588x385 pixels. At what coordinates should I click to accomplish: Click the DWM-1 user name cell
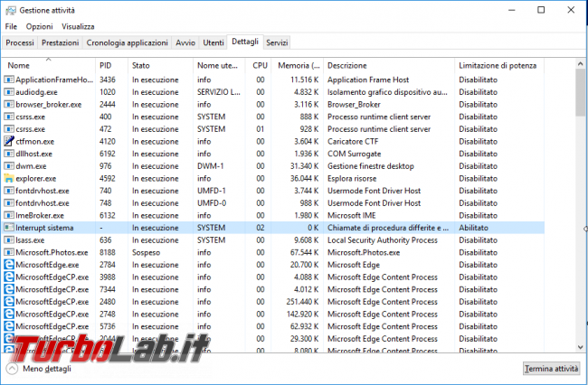tap(211, 166)
